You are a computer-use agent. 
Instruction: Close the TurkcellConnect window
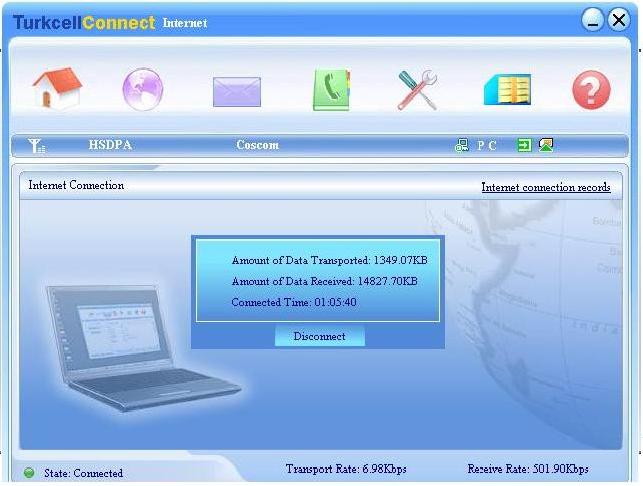pos(619,20)
